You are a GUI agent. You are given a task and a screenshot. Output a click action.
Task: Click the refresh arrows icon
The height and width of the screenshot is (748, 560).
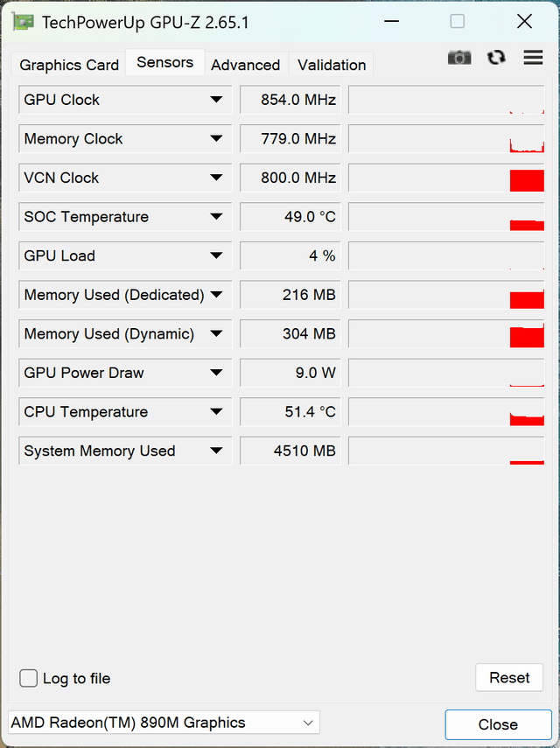tap(496, 58)
